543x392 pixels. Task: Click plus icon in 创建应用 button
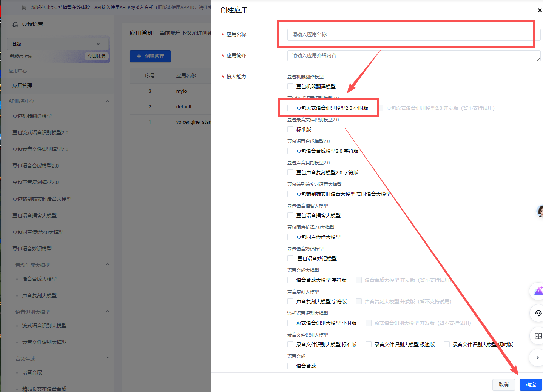pyautogui.click(x=139, y=56)
